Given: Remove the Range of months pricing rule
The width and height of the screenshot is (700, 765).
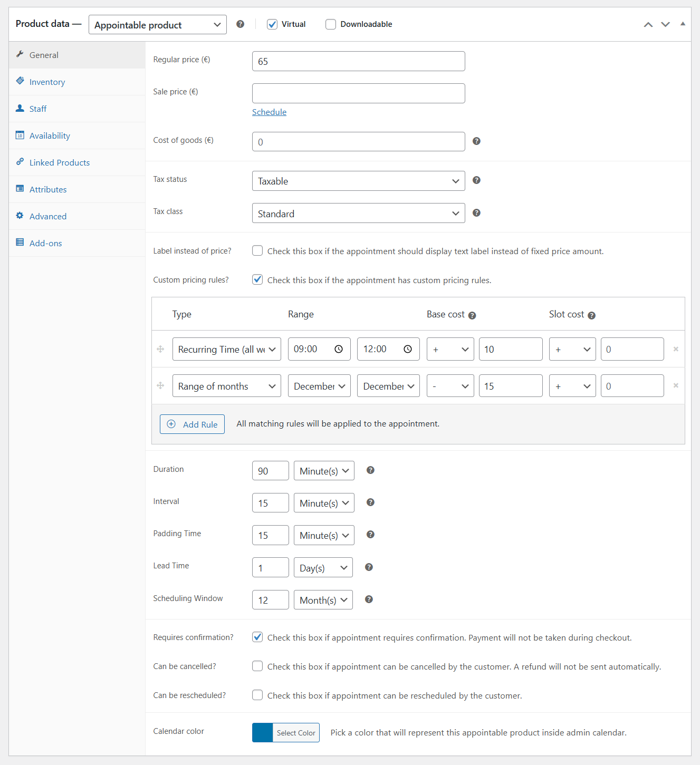Looking at the screenshot, I should [676, 385].
